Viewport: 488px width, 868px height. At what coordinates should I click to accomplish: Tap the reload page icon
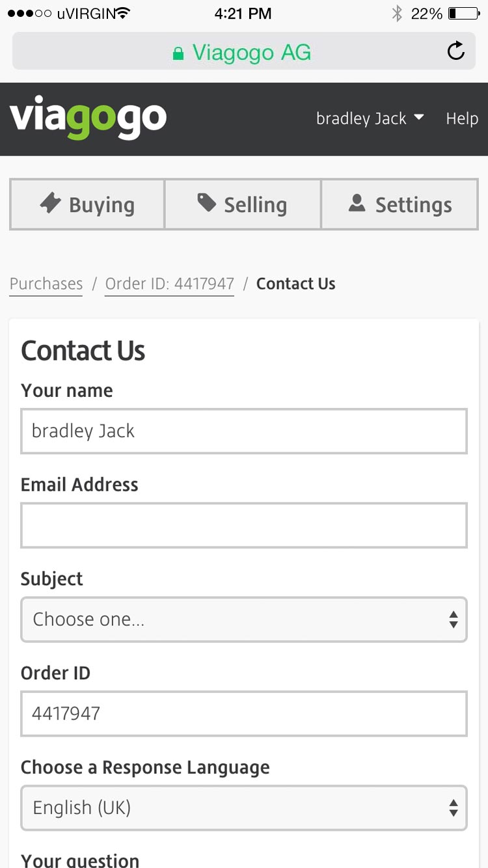(x=456, y=51)
